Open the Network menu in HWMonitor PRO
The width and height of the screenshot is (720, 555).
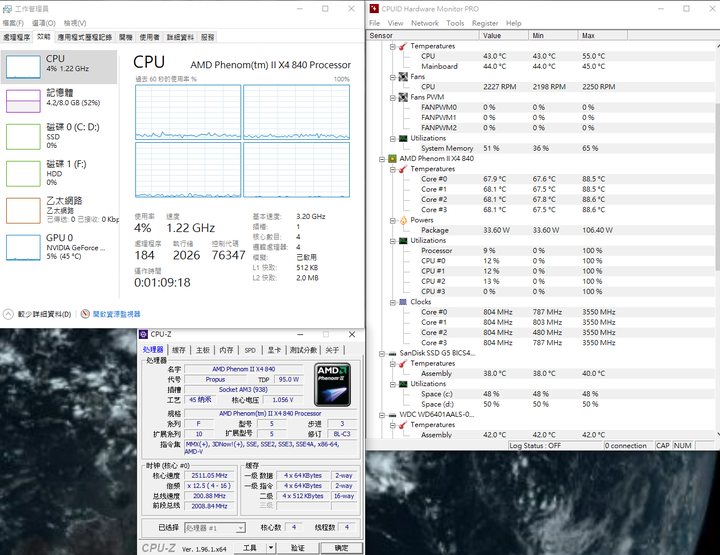coord(425,23)
